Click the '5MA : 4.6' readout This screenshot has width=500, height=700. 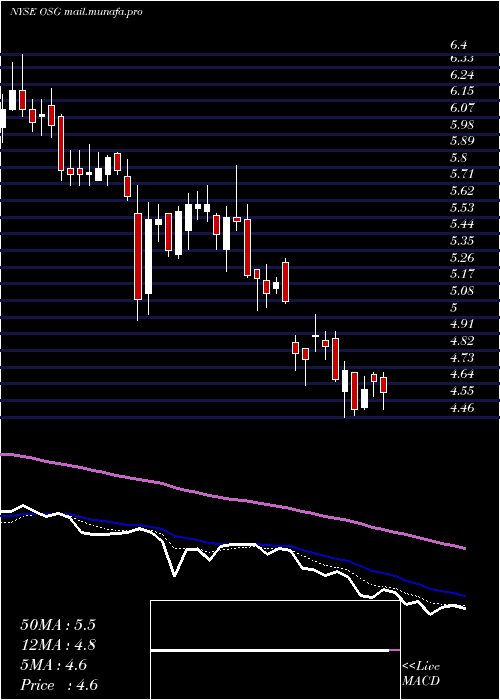(54, 665)
